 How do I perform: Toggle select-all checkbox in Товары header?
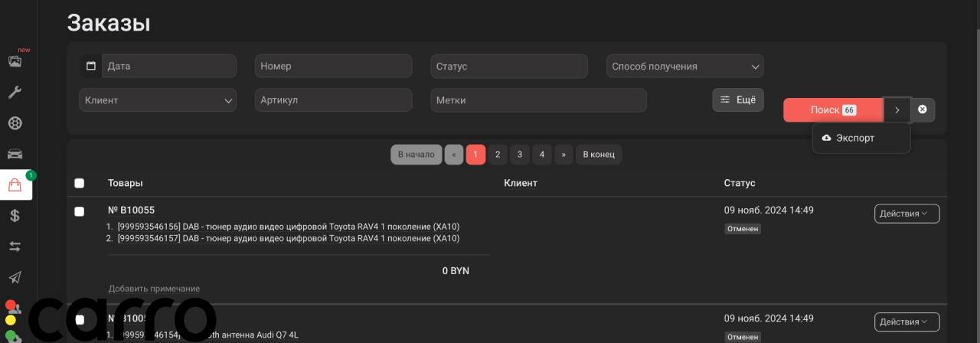point(79,183)
